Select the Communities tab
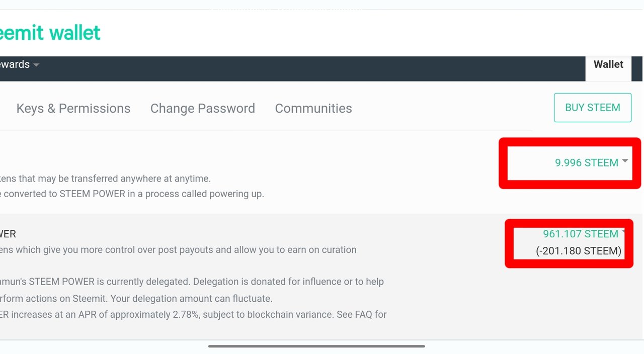 [313, 109]
